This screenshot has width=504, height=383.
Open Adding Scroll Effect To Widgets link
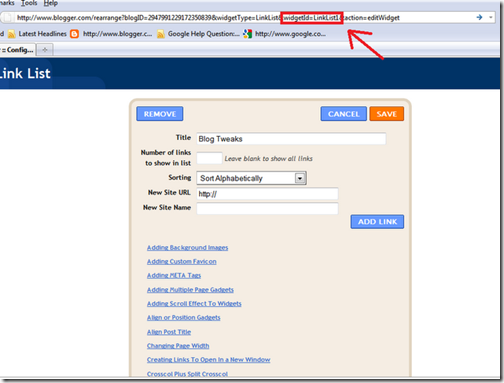point(194,304)
